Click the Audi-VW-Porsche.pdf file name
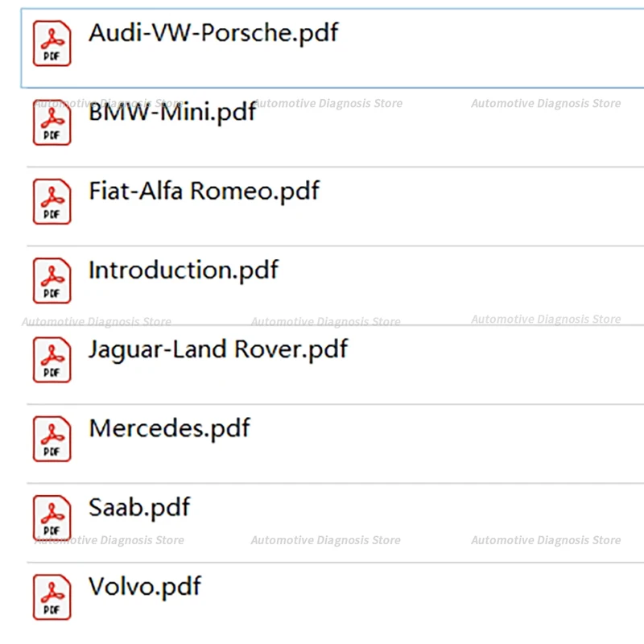This screenshot has width=644, height=644. pos(213,33)
